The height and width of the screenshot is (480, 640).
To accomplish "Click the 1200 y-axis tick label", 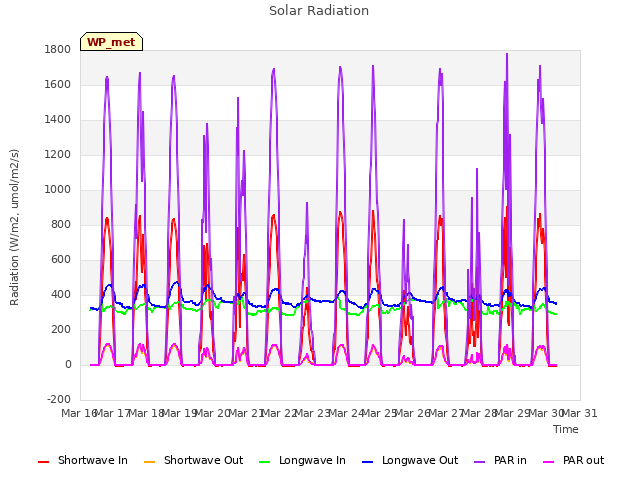I will (58, 155).
